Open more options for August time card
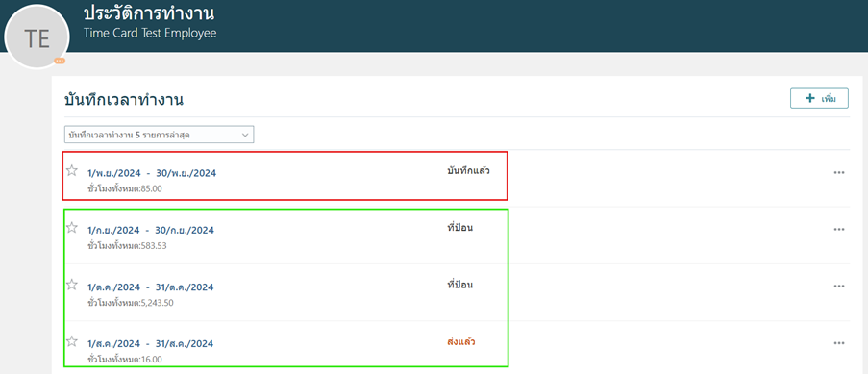This screenshot has height=374, width=868. (x=839, y=343)
